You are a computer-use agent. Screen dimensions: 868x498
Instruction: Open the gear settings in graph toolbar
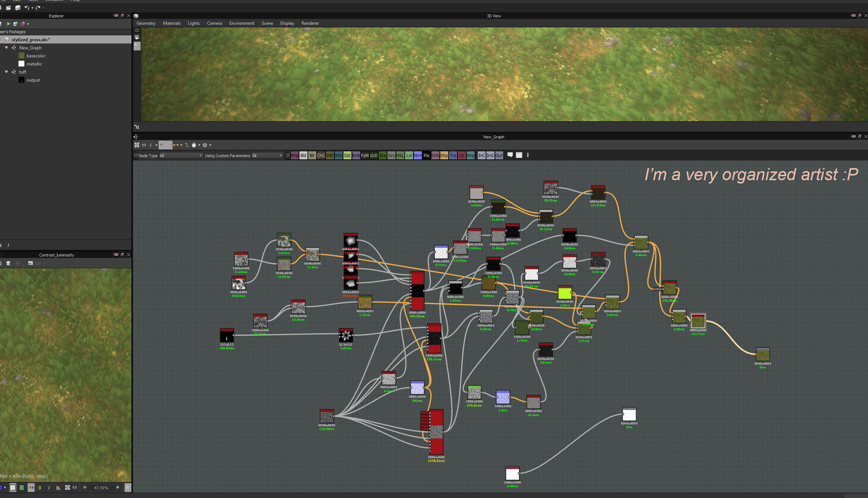point(205,145)
